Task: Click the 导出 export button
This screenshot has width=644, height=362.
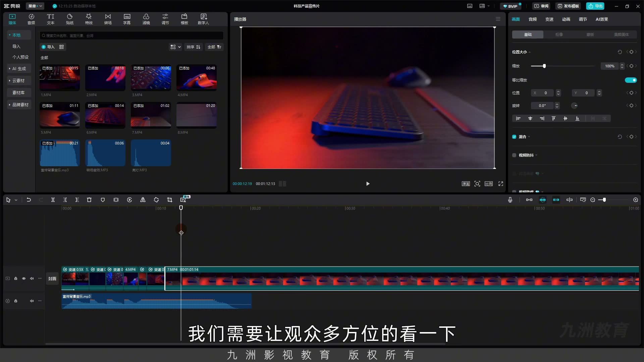Action: [x=595, y=6]
